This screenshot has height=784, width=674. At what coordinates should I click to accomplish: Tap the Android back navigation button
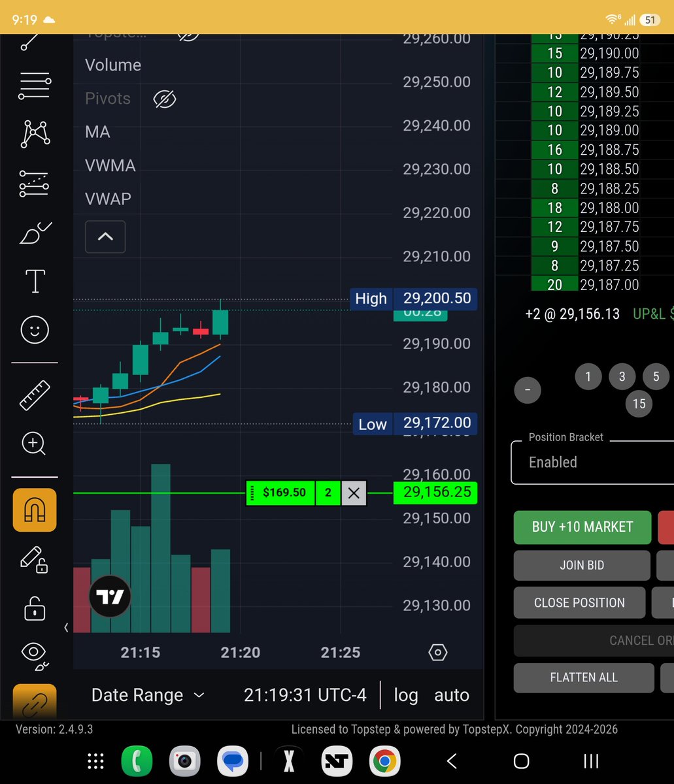pos(452,761)
